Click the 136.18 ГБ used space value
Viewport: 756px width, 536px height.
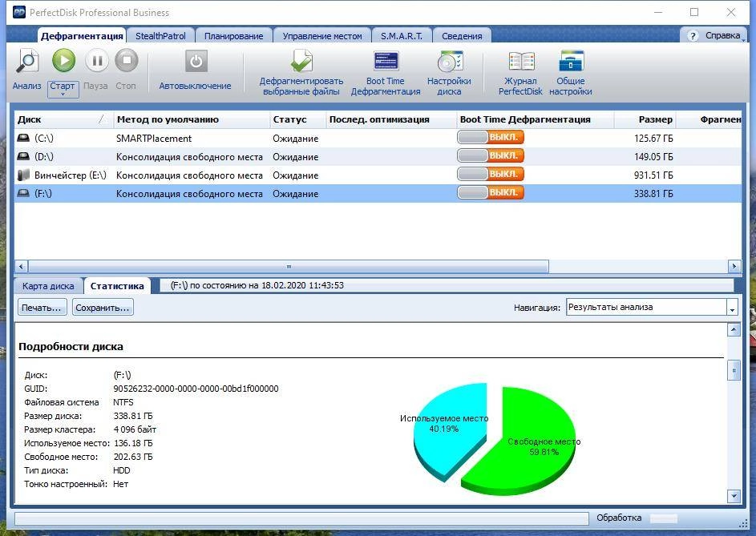133,443
